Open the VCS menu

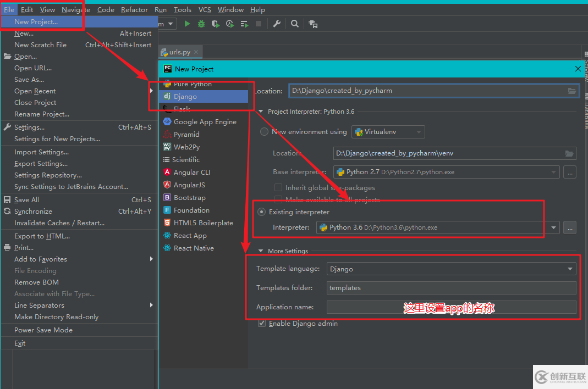click(x=205, y=10)
